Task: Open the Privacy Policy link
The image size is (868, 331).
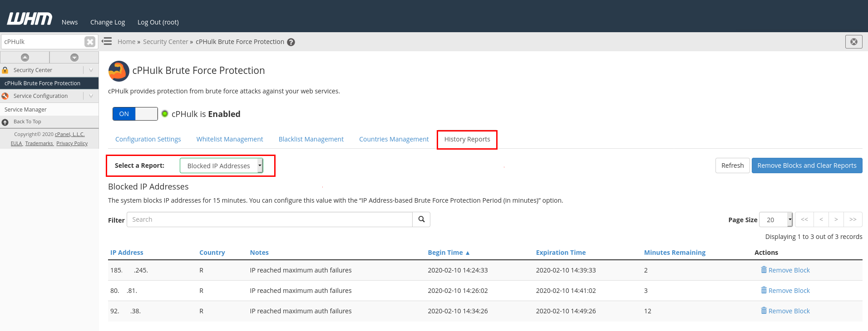Action: (72, 143)
